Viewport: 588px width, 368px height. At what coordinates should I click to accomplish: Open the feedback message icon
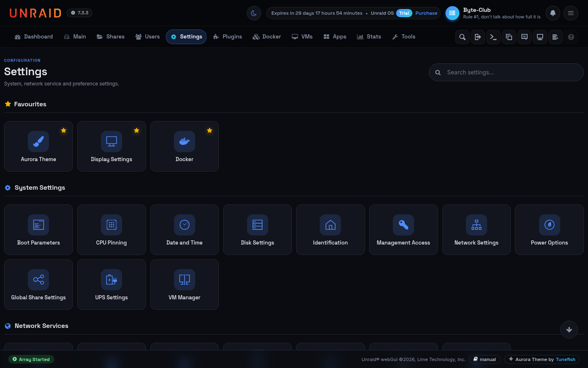pos(524,37)
